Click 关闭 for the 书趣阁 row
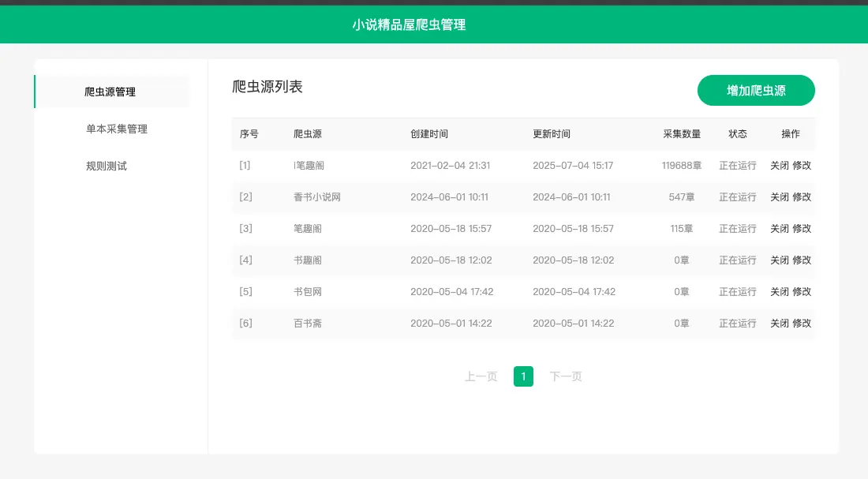Viewport: 868px width, 479px height. 780,260
